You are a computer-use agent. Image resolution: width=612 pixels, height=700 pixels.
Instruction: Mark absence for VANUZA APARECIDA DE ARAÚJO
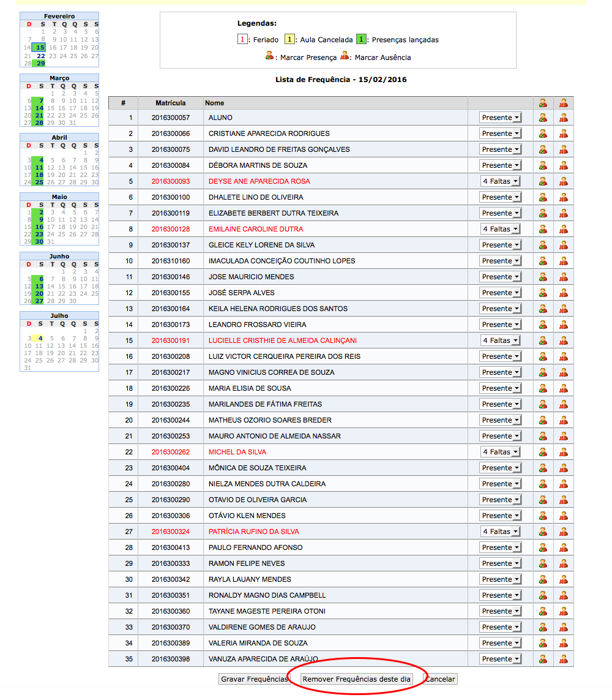[564, 659]
